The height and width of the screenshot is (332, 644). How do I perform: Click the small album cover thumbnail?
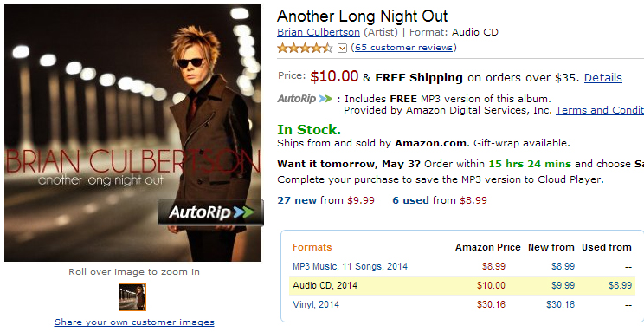(132, 297)
